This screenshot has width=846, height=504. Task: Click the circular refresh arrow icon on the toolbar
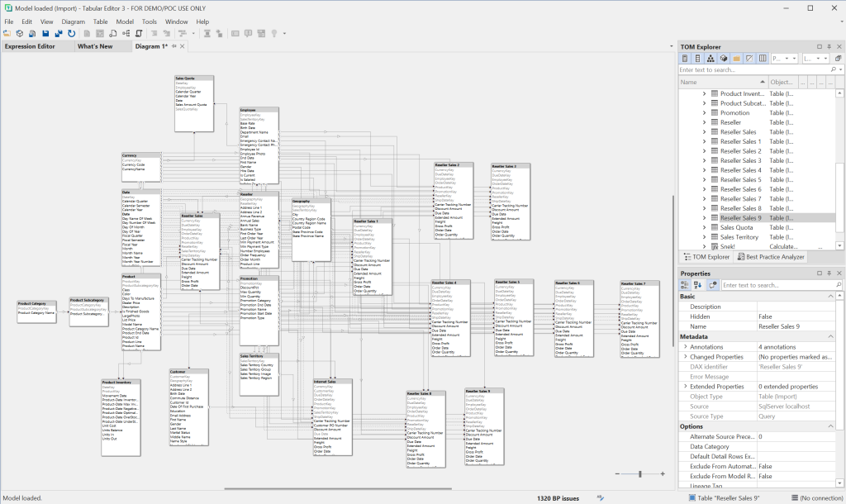69,33
